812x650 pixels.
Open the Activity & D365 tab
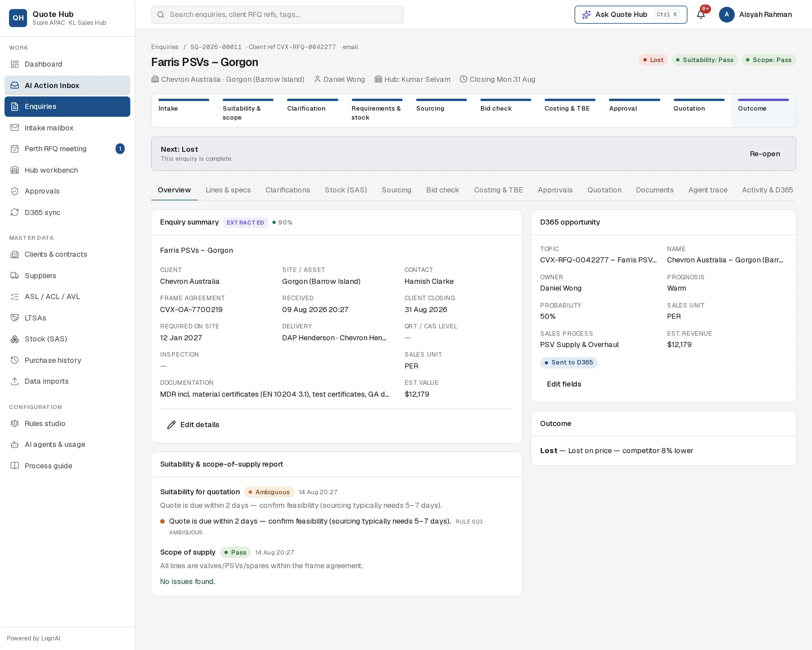[x=767, y=190]
